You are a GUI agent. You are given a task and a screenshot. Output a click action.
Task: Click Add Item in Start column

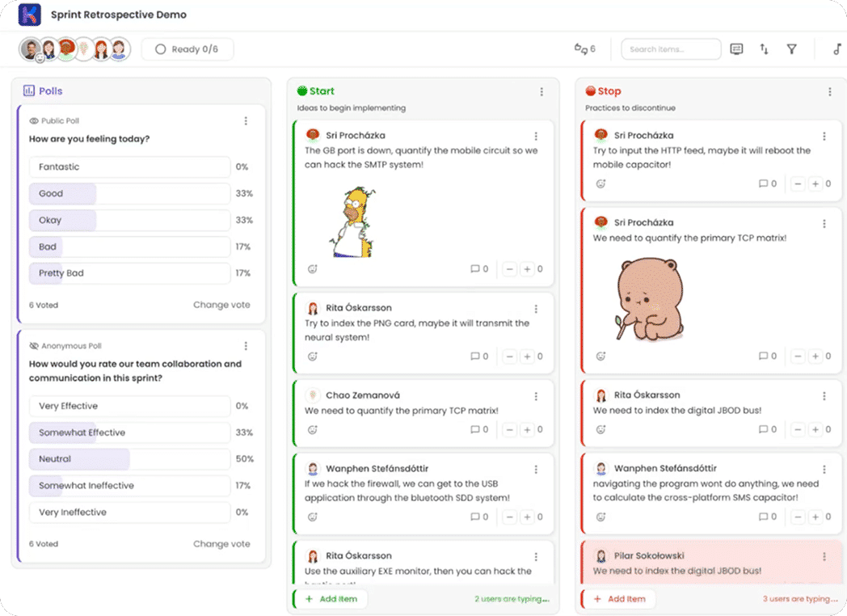(330, 599)
